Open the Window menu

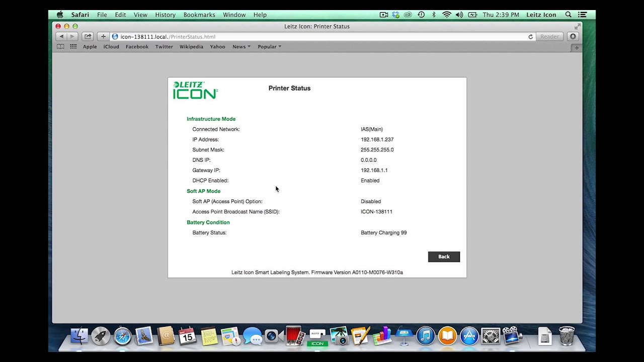click(x=234, y=15)
